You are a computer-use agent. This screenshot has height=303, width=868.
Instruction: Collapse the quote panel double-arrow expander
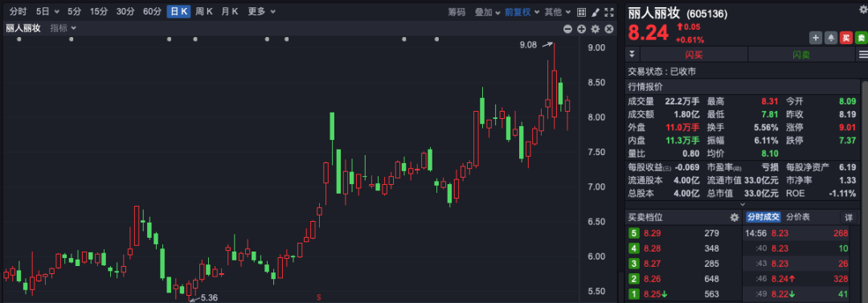(633, 55)
